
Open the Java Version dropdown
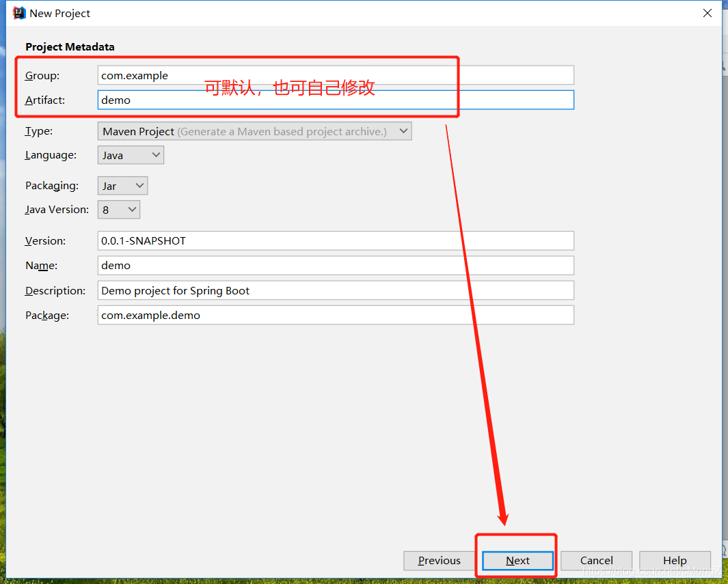(118, 210)
